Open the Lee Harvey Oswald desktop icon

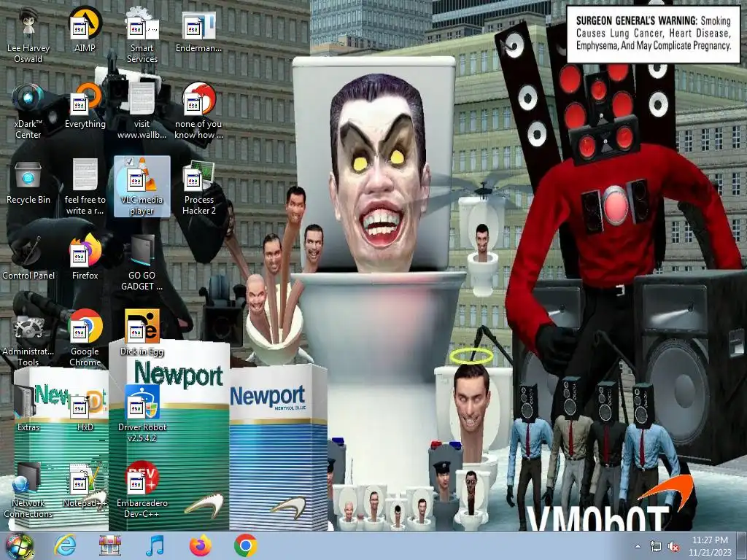tap(28, 36)
